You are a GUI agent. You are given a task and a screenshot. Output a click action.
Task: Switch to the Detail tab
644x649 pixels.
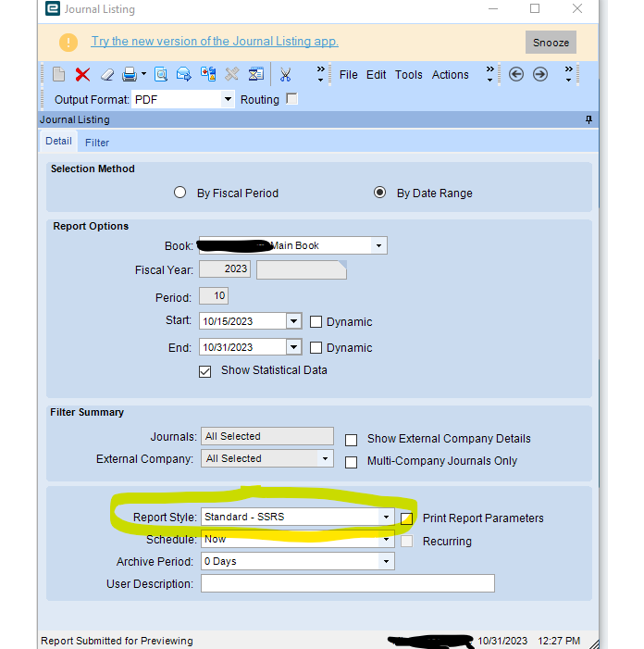pyautogui.click(x=58, y=141)
